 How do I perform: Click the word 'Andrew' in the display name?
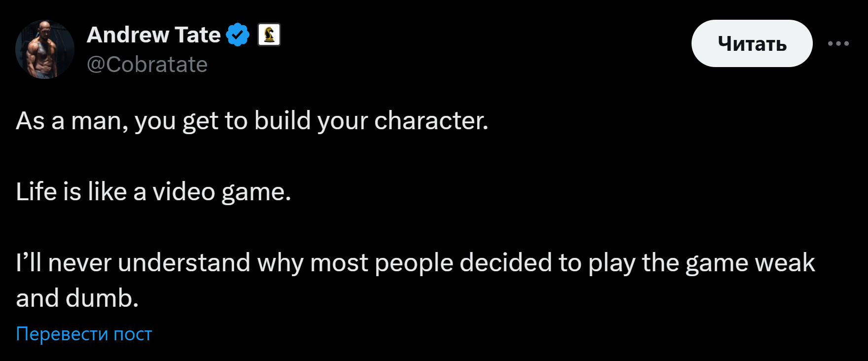click(x=128, y=35)
